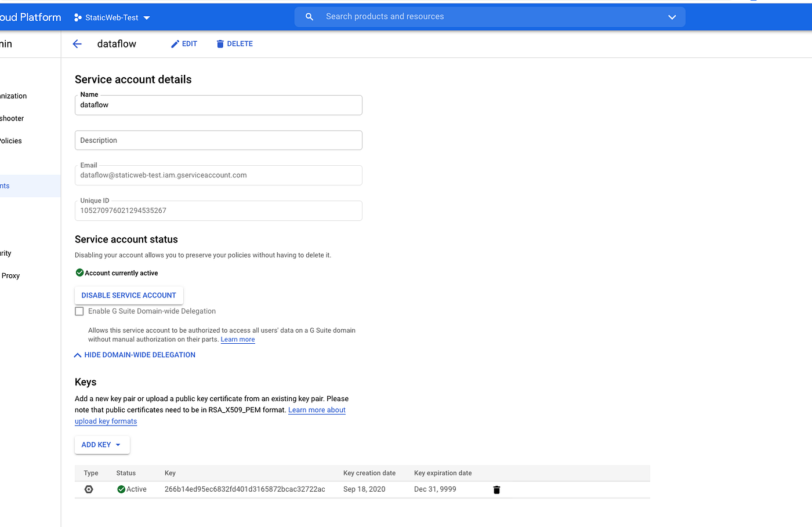The width and height of the screenshot is (812, 527).
Task: Delete the key via the table trash icon
Action: click(496, 489)
